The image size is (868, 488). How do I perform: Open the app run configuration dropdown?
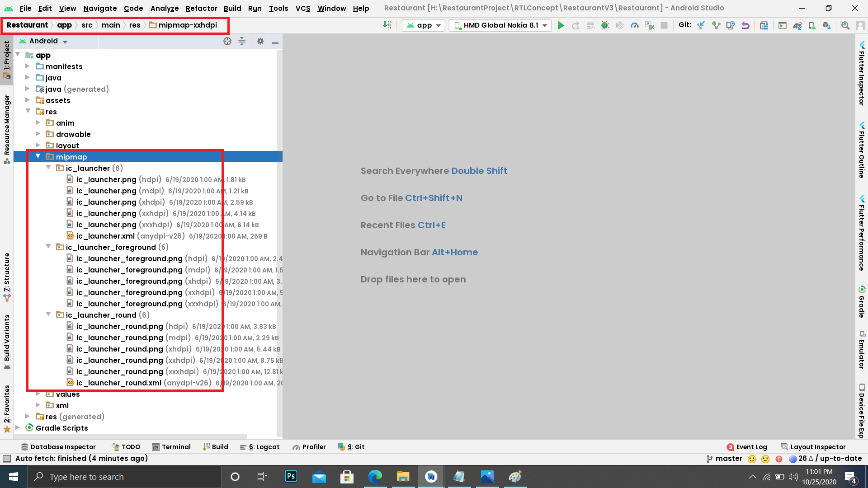click(424, 25)
